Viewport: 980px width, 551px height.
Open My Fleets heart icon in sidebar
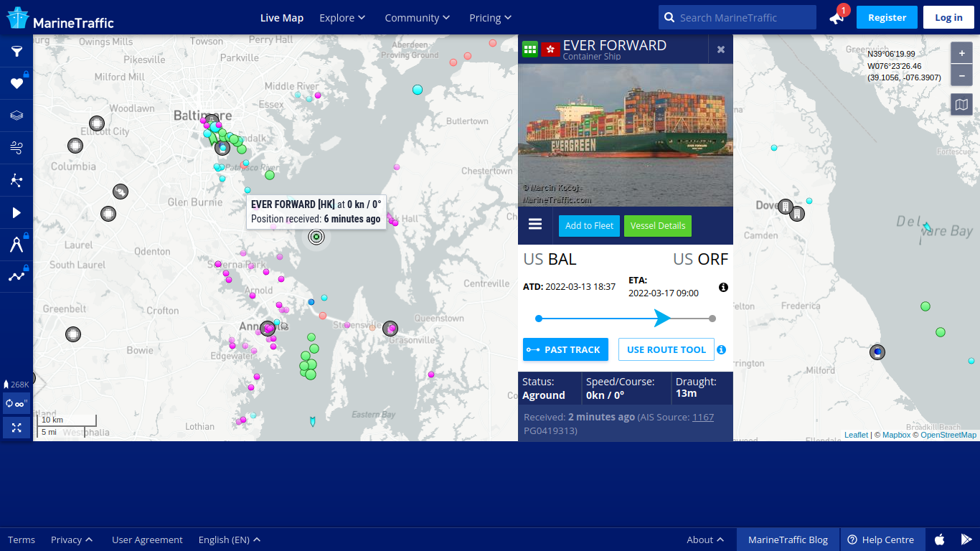pyautogui.click(x=17, y=83)
